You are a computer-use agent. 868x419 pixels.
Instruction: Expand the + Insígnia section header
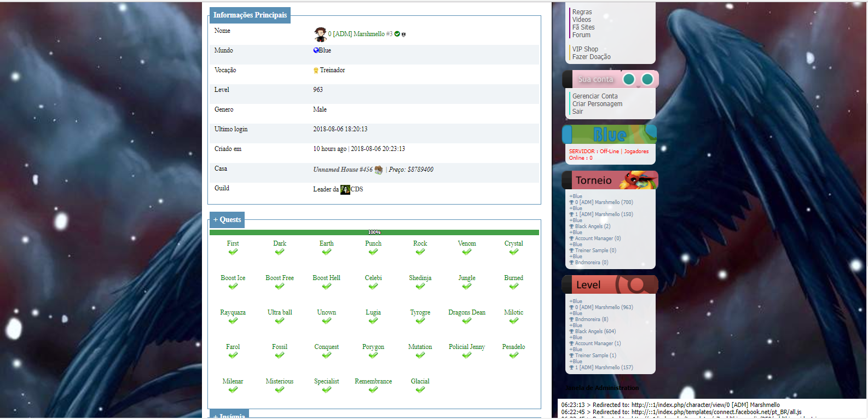pos(229,415)
